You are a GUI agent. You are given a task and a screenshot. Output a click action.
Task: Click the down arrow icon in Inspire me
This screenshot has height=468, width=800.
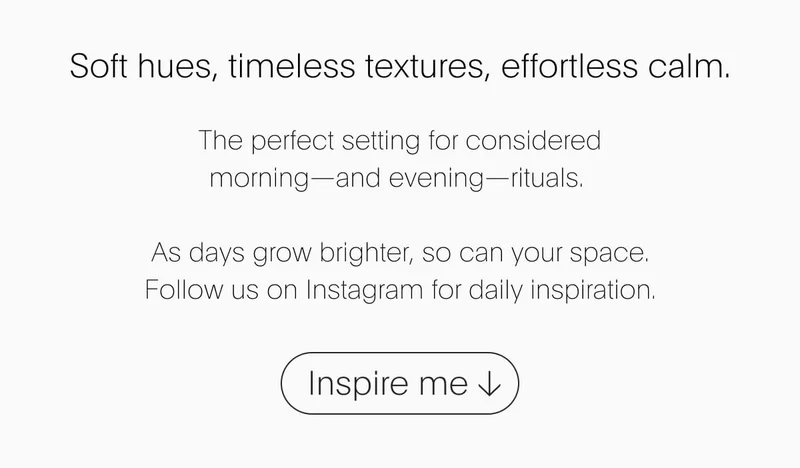(x=490, y=384)
